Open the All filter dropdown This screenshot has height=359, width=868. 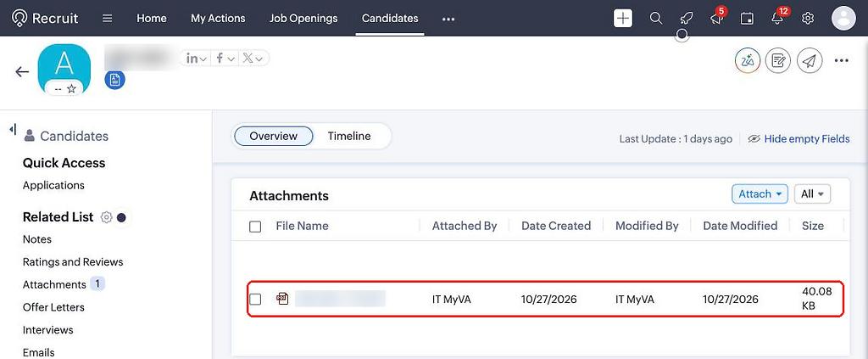[x=812, y=194]
